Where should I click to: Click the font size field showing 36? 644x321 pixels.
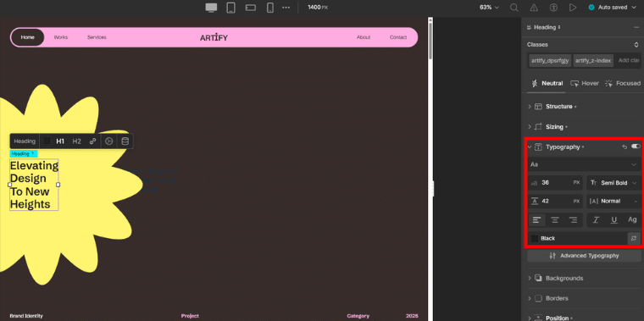pos(555,183)
